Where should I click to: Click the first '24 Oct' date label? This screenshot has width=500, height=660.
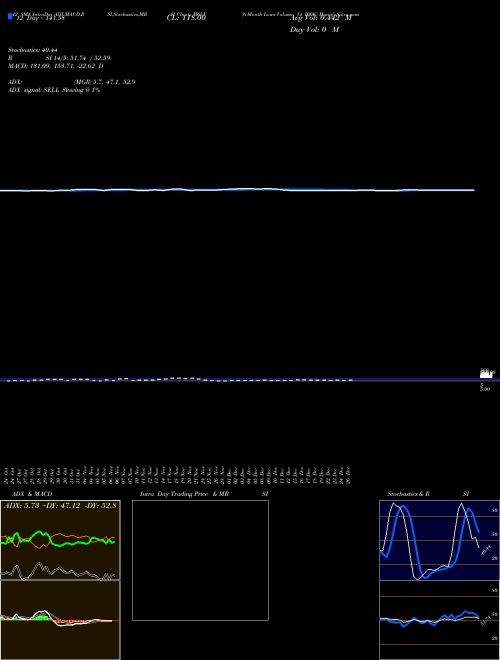7,475
